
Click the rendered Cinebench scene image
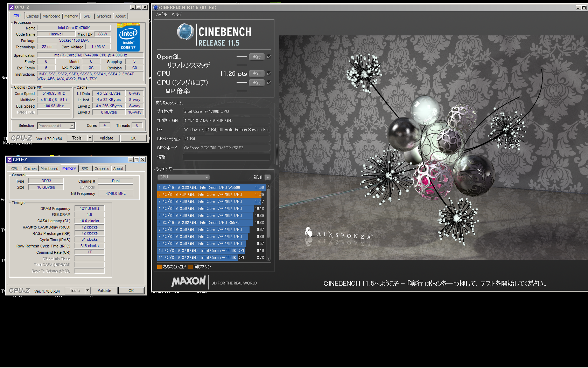pos(433,147)
